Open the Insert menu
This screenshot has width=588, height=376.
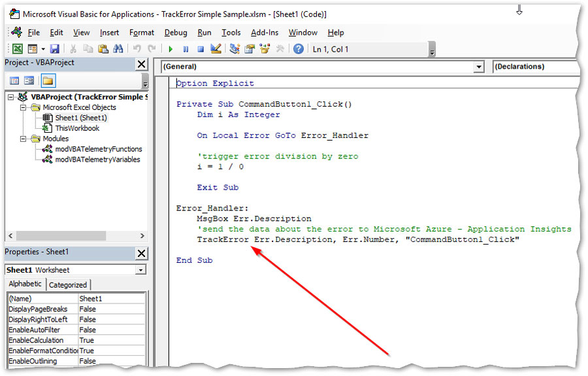click(x=109, y=33)
